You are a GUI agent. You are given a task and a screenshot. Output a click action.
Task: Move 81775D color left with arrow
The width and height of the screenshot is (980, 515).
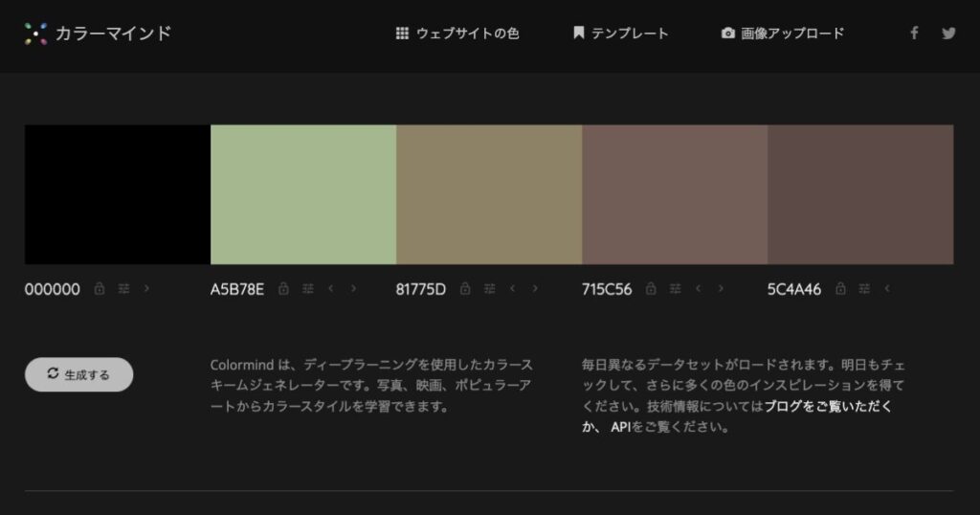click(x=513, y=288)
